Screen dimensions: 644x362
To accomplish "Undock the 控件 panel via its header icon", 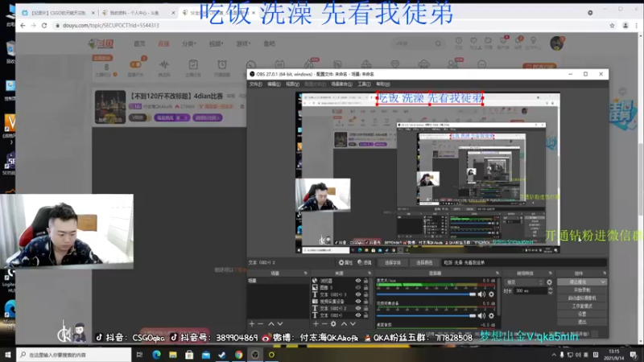I will pyautogui.click(x=605, y=274).
